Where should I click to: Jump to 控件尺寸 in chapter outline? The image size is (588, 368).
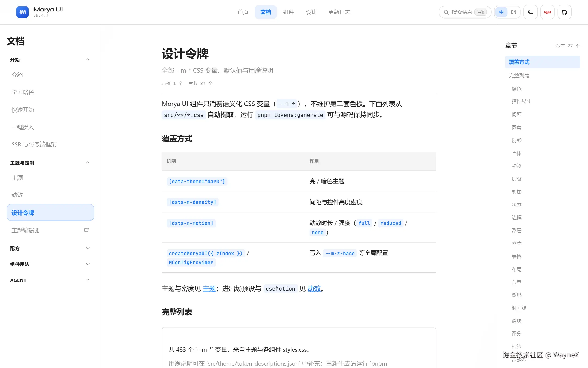point(521,101)
